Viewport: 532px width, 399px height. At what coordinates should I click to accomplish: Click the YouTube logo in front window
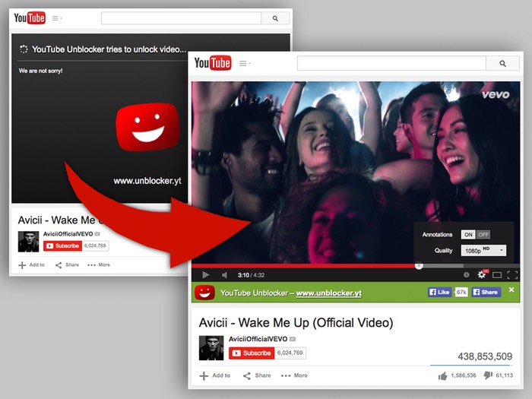click(213, 63)
